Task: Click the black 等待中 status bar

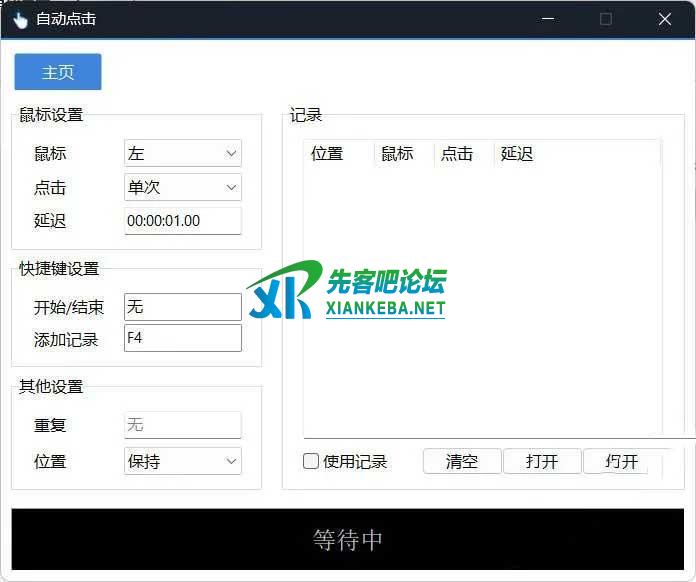Action: pyautogui.click(x=348, y=540)
